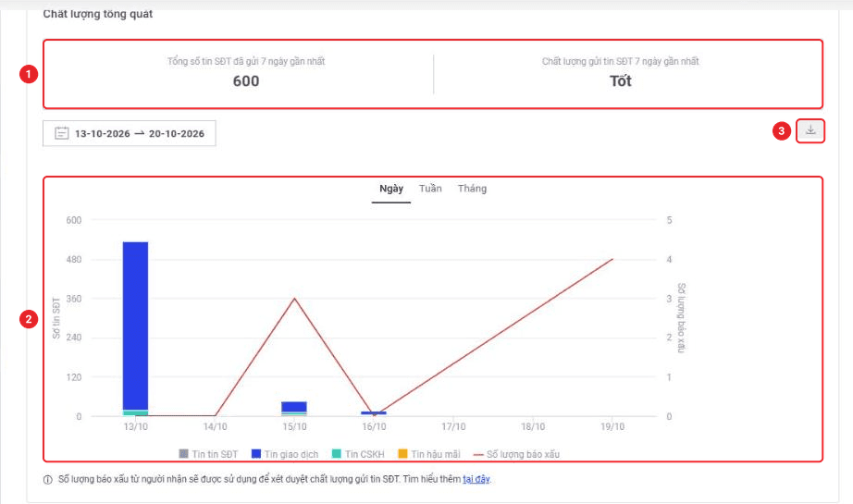The image size is (853, 504).
Task: Click the small blue bar for 16/10
Action: pos(374,413)
